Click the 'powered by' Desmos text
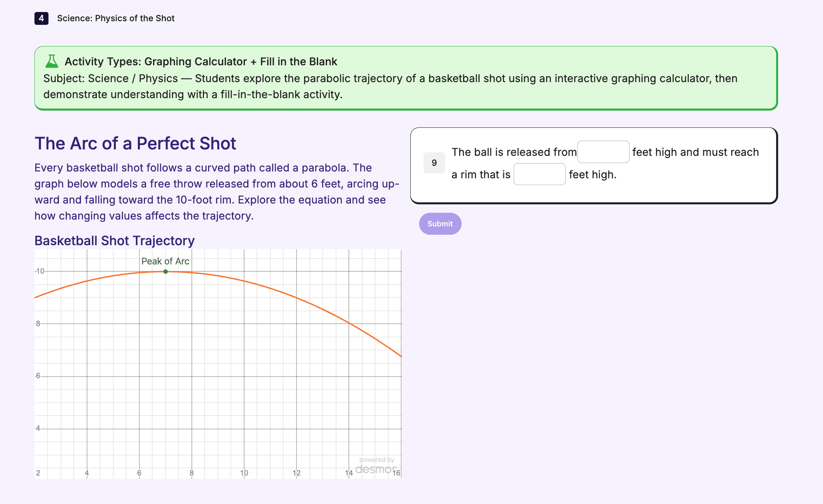The height and width of the screenshot is (504, 823). [377, 460]
